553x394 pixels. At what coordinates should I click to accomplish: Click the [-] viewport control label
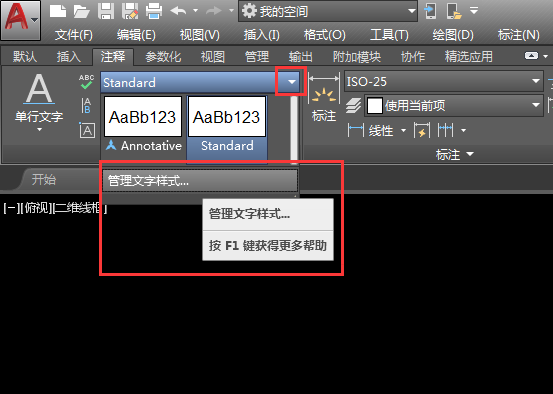pos(11,208)
